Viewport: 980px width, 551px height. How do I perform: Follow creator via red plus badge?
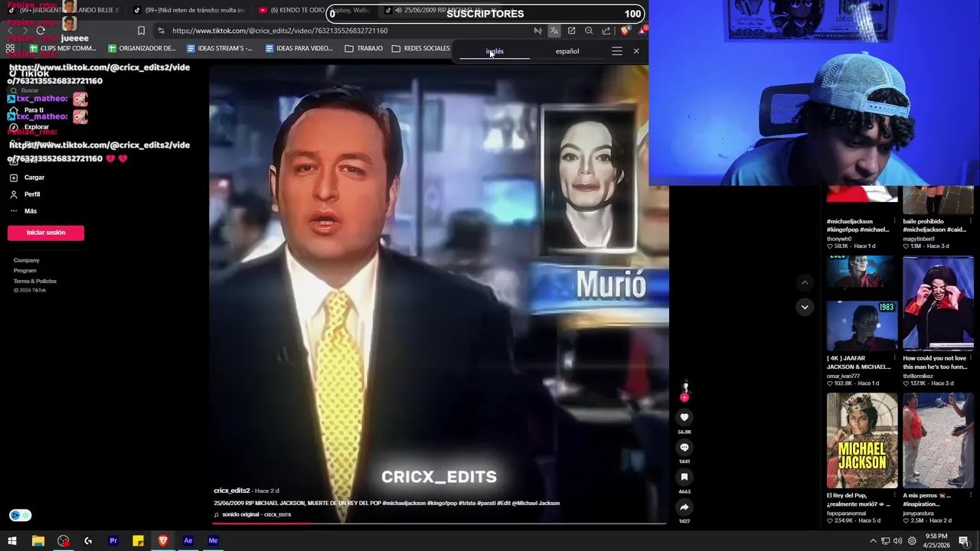684,397
